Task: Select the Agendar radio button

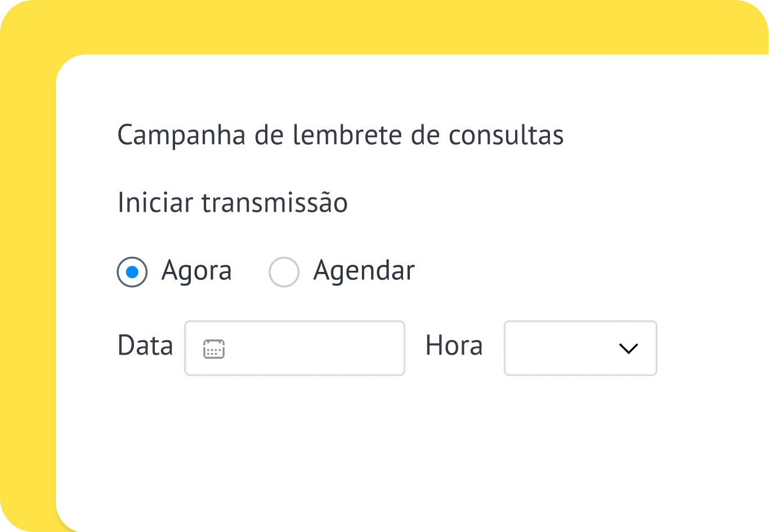Action: coord(284,272)
